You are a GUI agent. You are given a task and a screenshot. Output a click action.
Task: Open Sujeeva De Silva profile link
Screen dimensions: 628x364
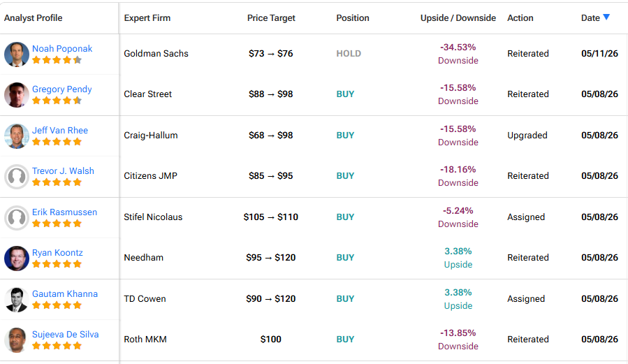(x=65, y=335)
